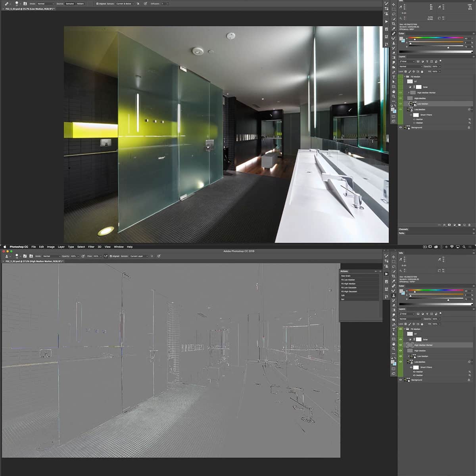This screenshot has width=476, height=476.
Task: Hide the High Median layer in the 37.2% document
Action: pos(400,351)
